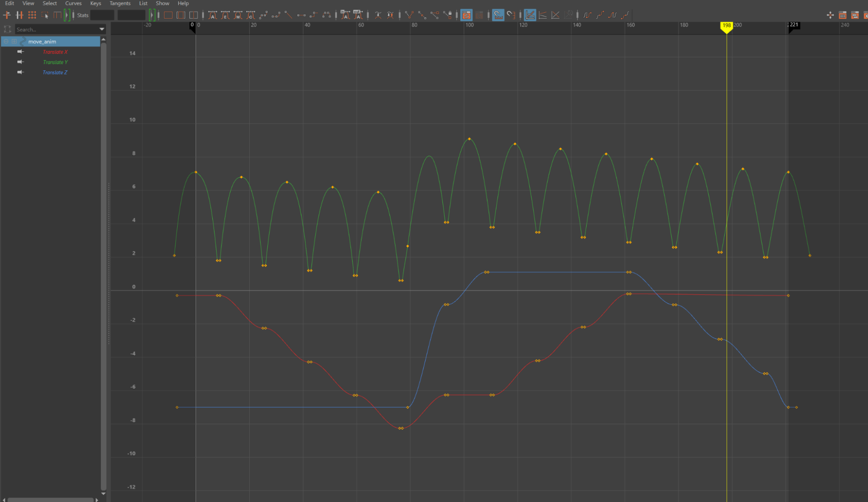
Task: Select the move_anim outliner node
Action: tap(51, 42)
